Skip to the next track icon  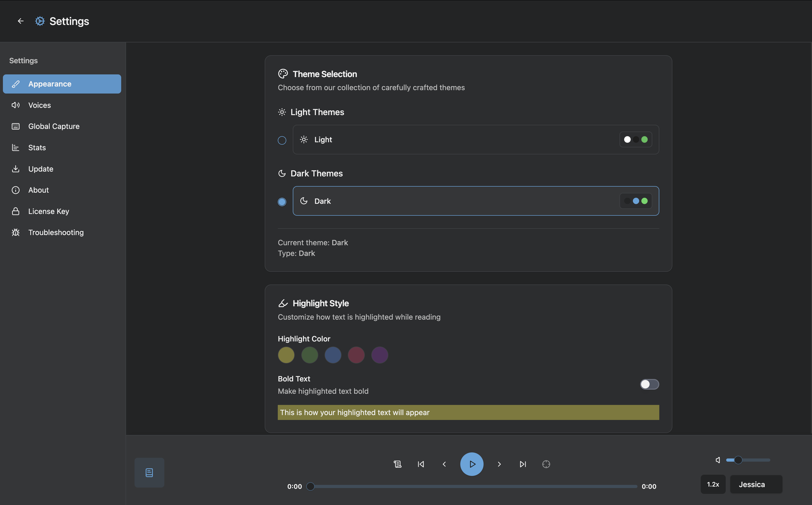pos(523,464)
